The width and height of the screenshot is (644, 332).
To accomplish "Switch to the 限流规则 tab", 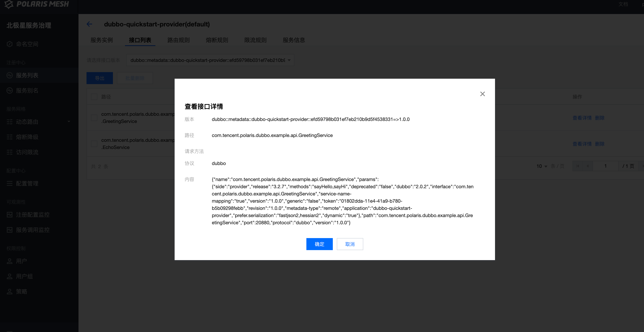I will (x=255, y=40).
